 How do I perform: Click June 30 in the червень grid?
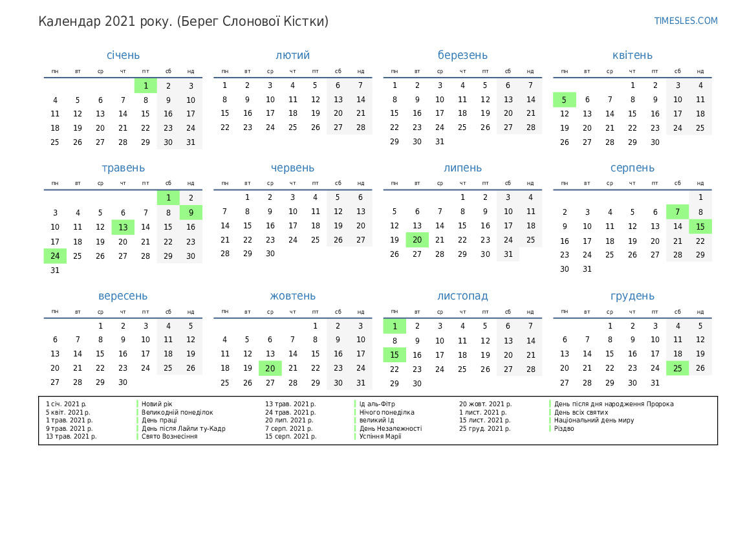[x=270, y=254]
